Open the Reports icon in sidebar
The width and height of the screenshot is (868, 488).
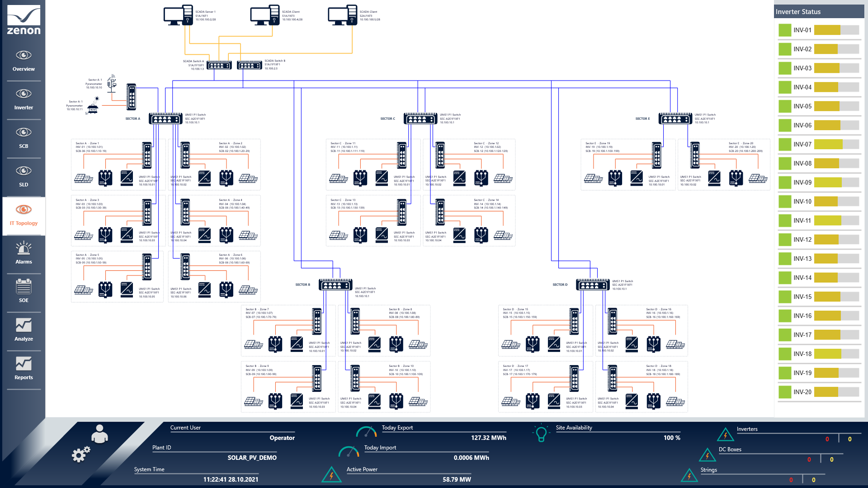pos(24,364)
